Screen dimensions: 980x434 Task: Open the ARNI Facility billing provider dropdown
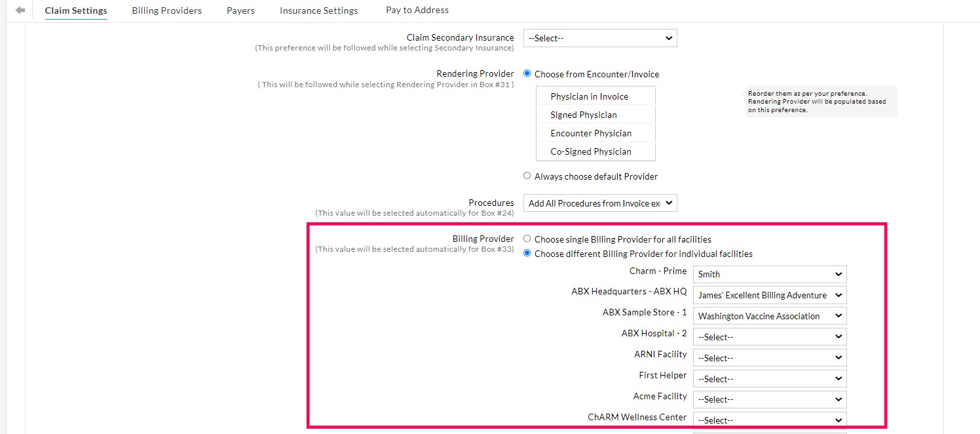[x=769, y=357]
